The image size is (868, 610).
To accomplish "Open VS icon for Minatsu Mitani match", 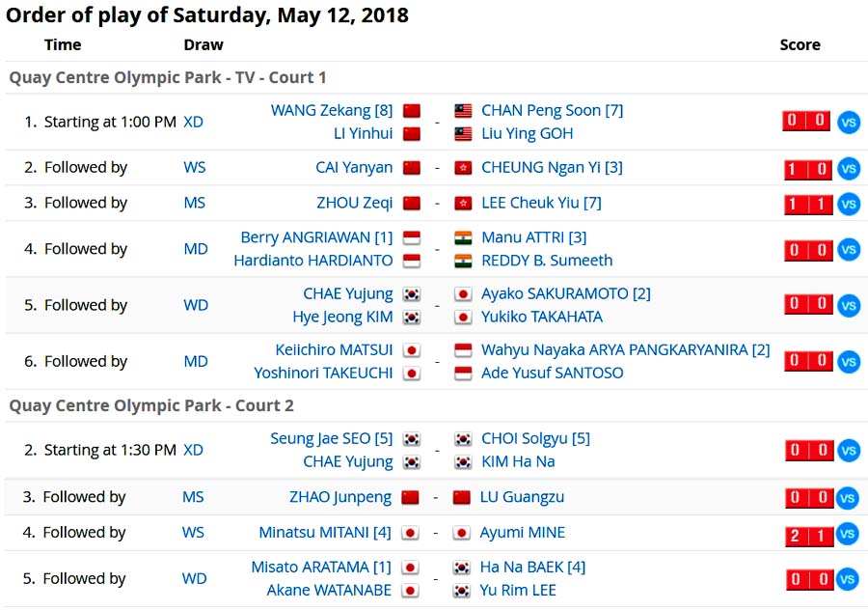I will [x=848, y=534].
